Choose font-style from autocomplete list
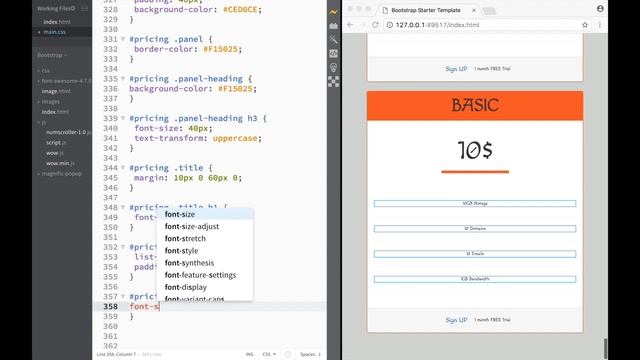Image resolution: width=640 pixels, height=360 pixels. click(205, 251)
